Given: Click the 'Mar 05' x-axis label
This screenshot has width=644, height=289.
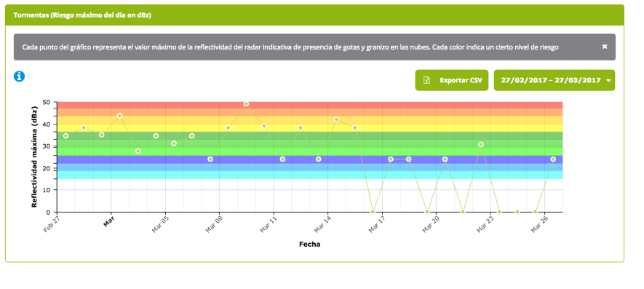Looking at the screenshot, I should click(160, 224).
